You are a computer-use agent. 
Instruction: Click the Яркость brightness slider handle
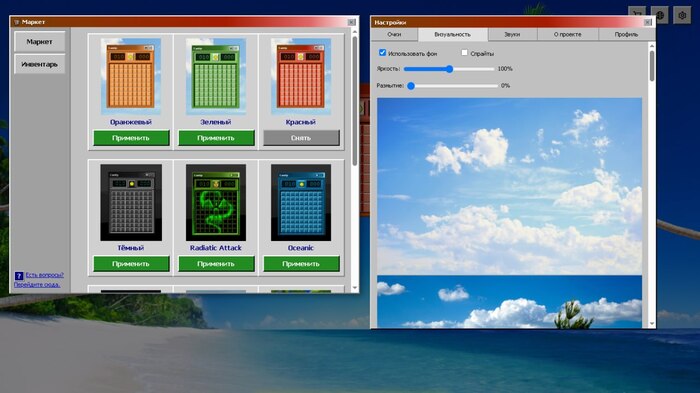(x=450, y=69)
